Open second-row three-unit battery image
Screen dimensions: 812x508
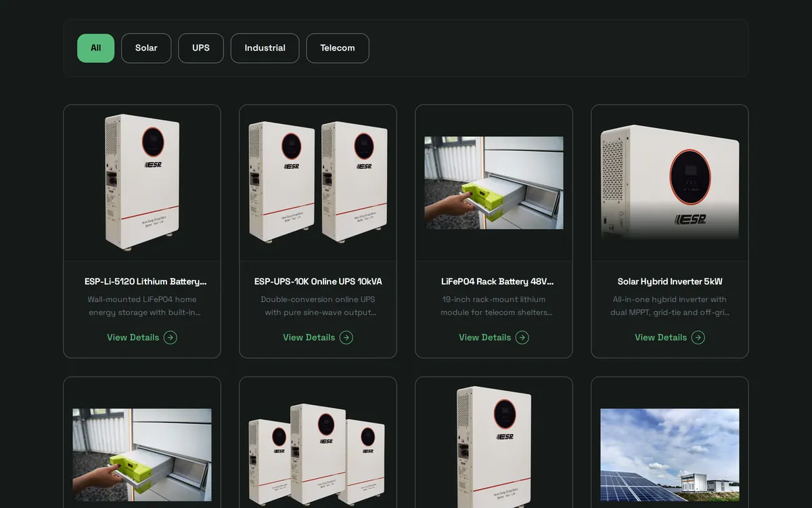click(318, 454)
